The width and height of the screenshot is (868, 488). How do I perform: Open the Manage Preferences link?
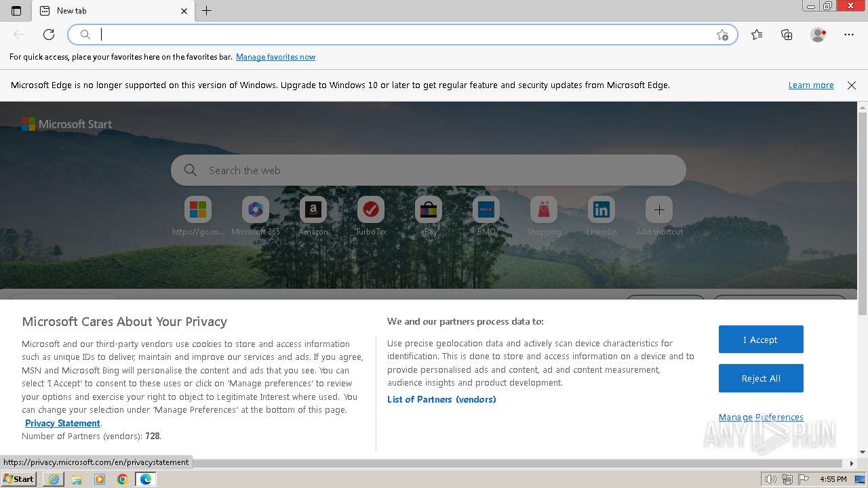(761, 417)
